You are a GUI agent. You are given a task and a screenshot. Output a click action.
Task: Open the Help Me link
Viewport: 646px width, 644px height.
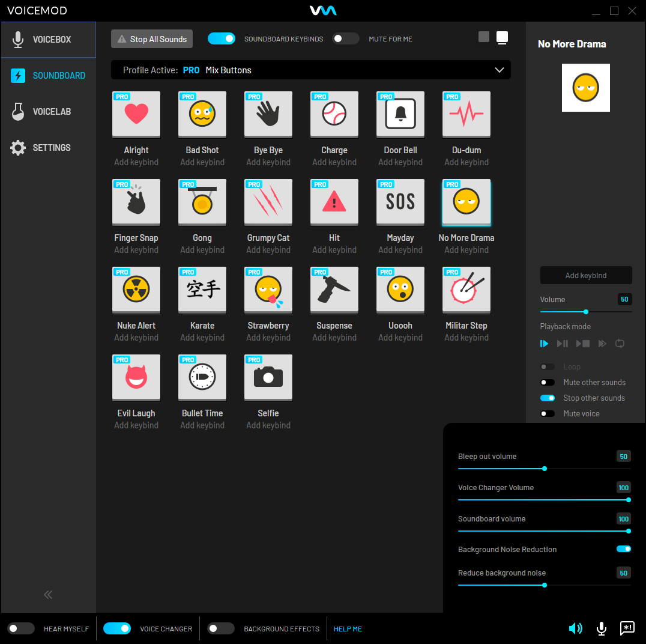(x=348, y=629)
